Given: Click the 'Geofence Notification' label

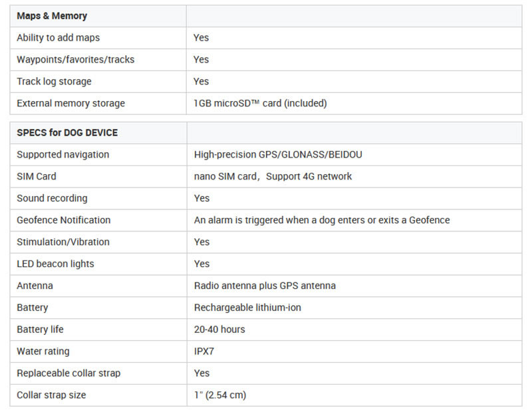Looking at the screenshot, I should pos(64,220).
